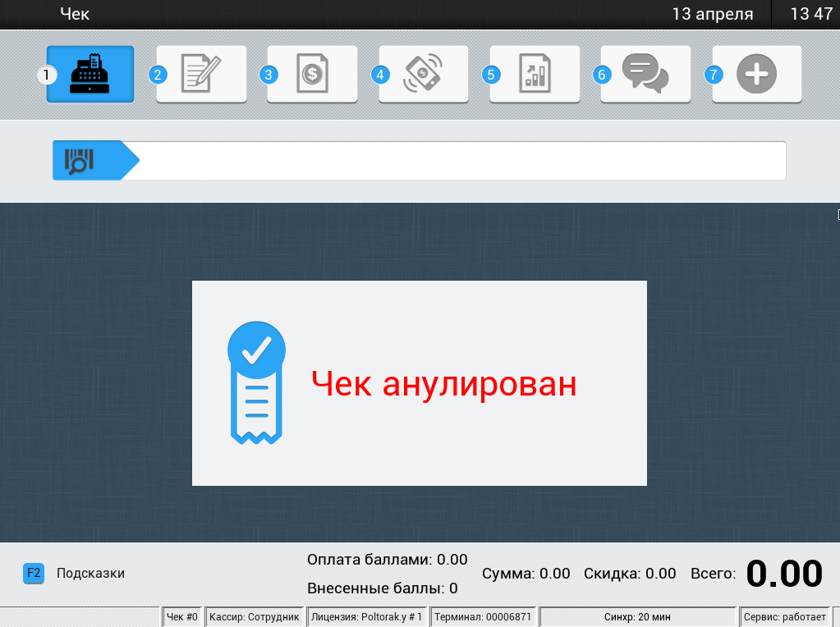Open the mobile payment section numbered 4

tap(424, 74)
